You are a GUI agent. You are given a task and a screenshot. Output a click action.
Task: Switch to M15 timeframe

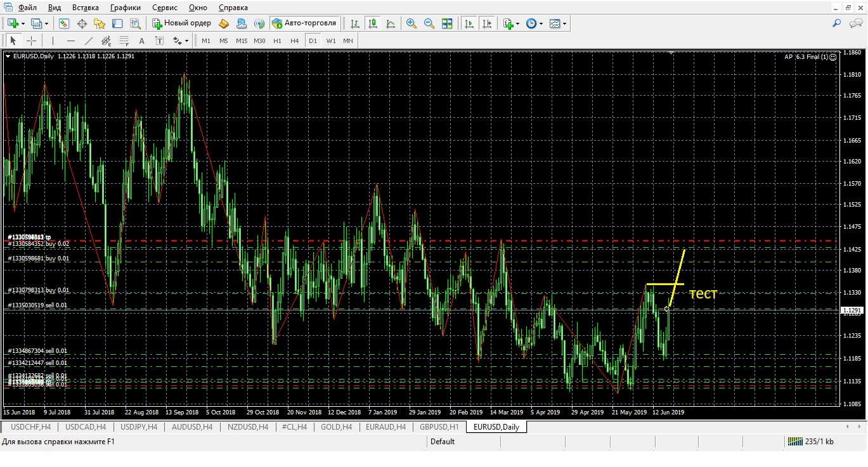tap(242, 41)
